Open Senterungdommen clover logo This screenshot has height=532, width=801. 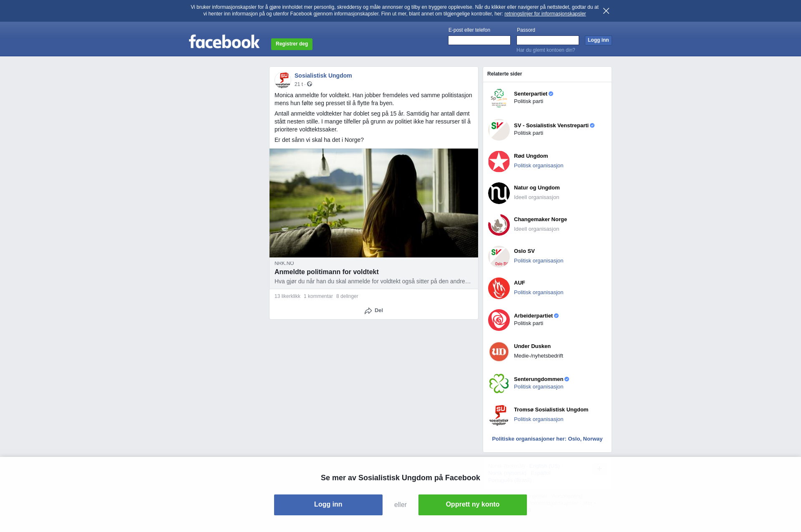499,383
